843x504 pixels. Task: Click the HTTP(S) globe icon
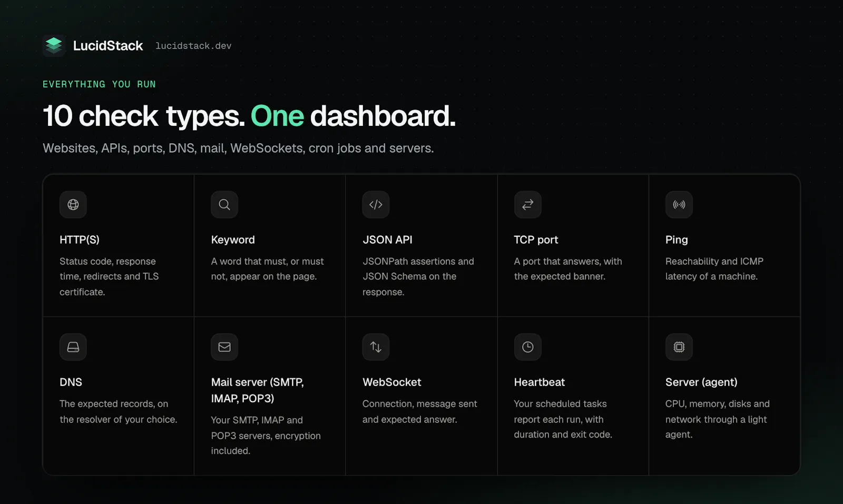coord(73,204)
